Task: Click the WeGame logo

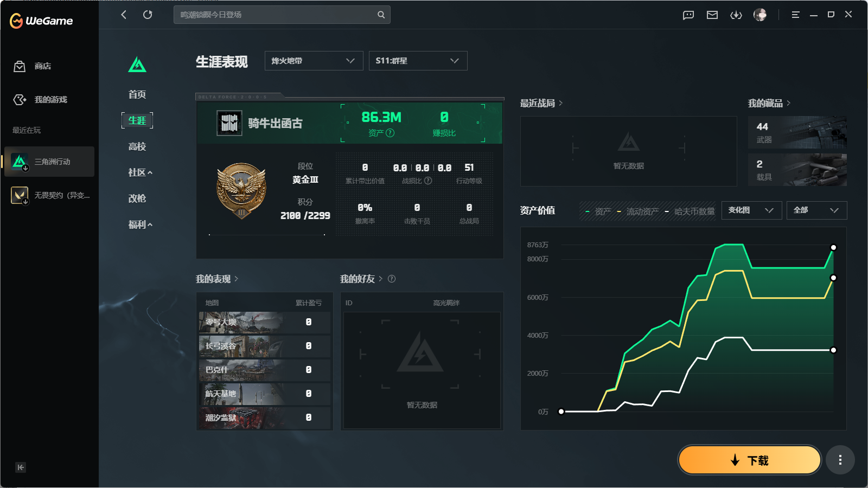Action: (x=41, y=21)
